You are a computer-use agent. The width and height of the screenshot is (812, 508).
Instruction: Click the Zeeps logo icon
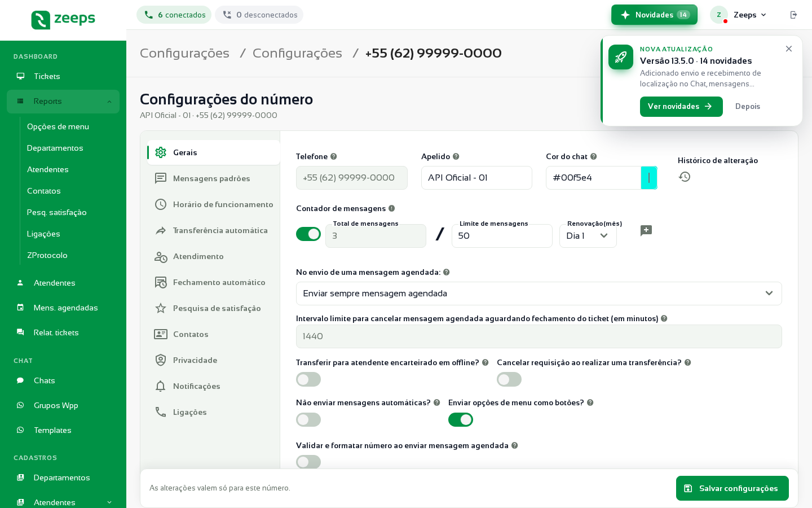click(41, 20)
